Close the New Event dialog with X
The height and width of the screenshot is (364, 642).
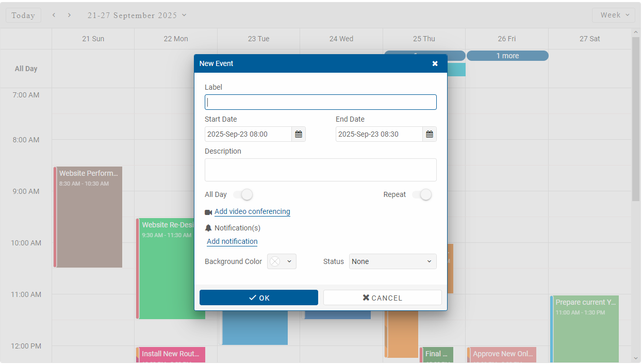[435, 63]
